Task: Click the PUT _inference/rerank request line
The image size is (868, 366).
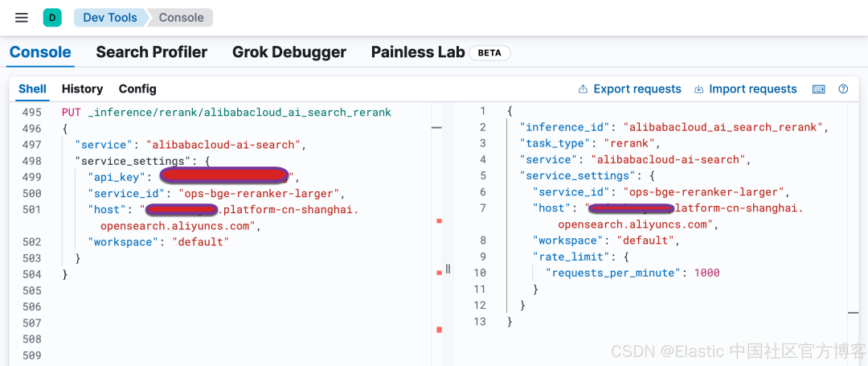Action: 227,113
